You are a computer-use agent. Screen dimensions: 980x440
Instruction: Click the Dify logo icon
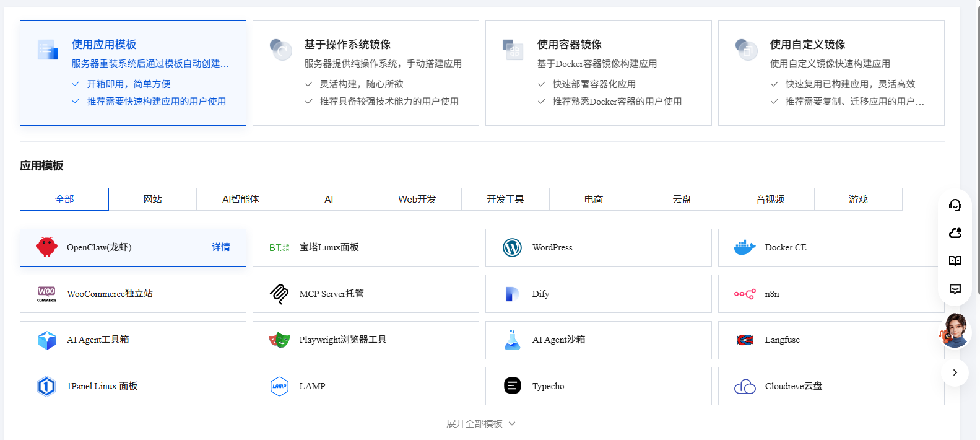coord(512,294)
